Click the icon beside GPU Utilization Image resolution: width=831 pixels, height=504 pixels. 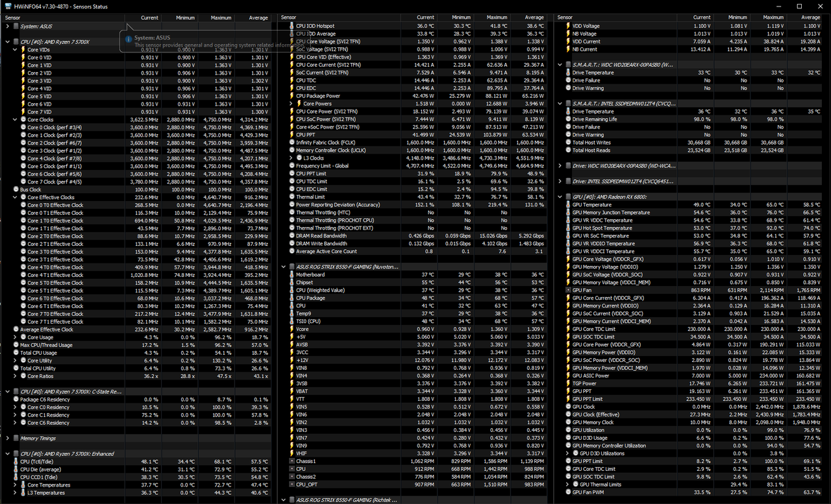pyautogui.click(x=567, y=430)
